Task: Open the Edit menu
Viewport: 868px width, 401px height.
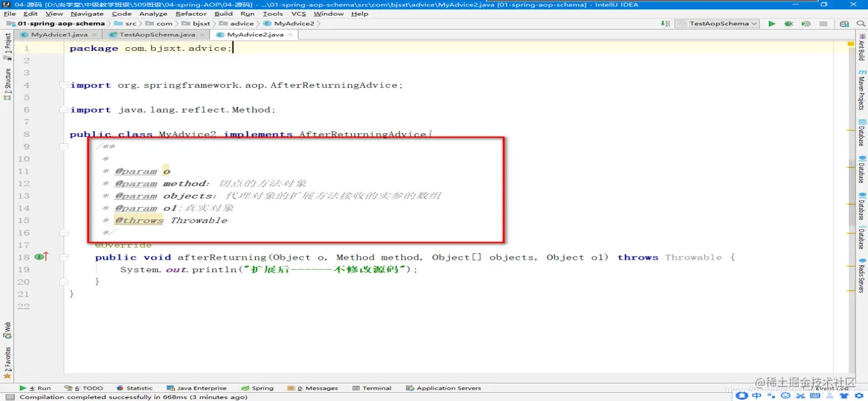Action: [x=30, y=14]
